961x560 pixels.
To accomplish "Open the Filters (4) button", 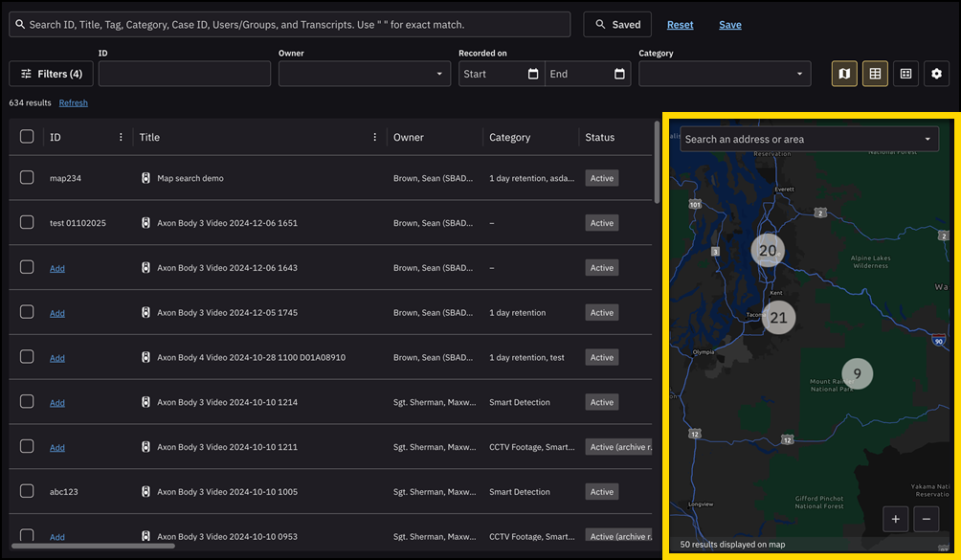I will pyautogui.click(x=52, y=74).
